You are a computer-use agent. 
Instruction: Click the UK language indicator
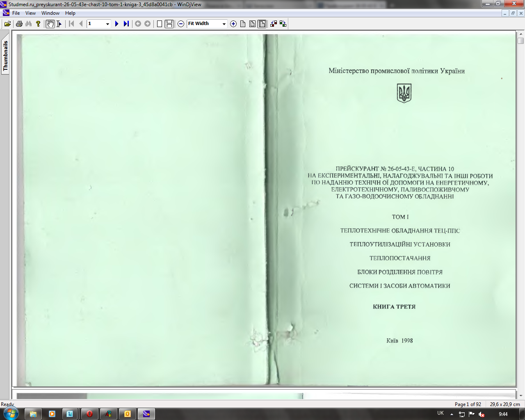click(x=441, y=413)
